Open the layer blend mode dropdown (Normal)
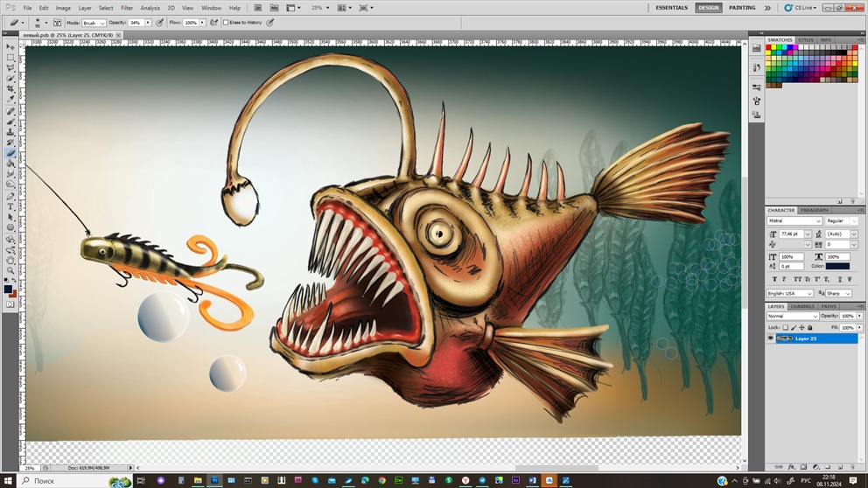The image size is (868, 488). tap(792, 316)
